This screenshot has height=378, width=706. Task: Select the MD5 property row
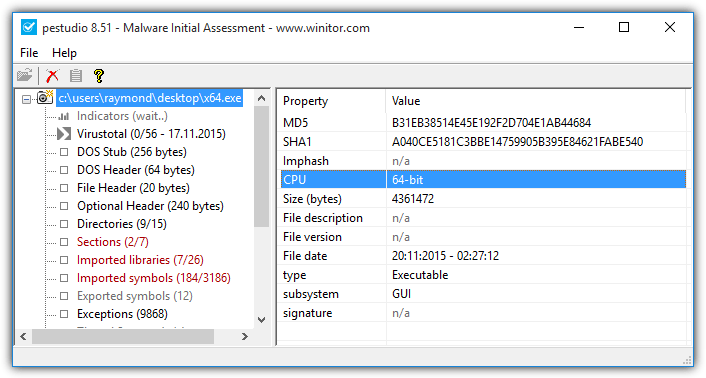pos(483,123)
